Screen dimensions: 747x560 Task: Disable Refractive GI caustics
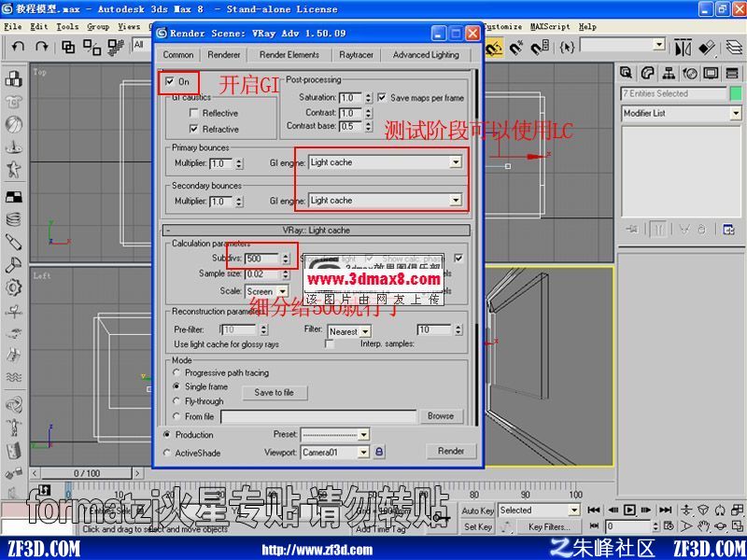pos(193,129)
